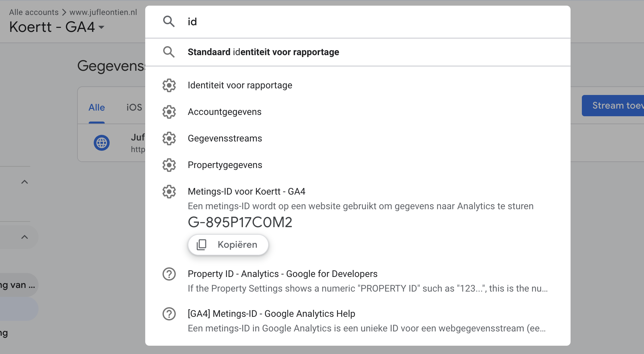Switch to the Alle tab
Image resolution: width=644 pixels, height=354 pixels.
pyautogui.click(x=96, y=108)
